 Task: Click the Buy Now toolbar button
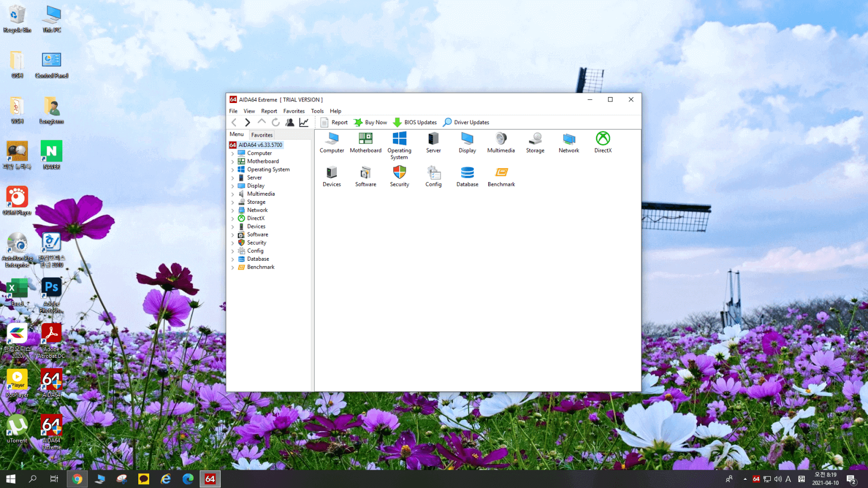pyautogui.click(x=371, y=123)
